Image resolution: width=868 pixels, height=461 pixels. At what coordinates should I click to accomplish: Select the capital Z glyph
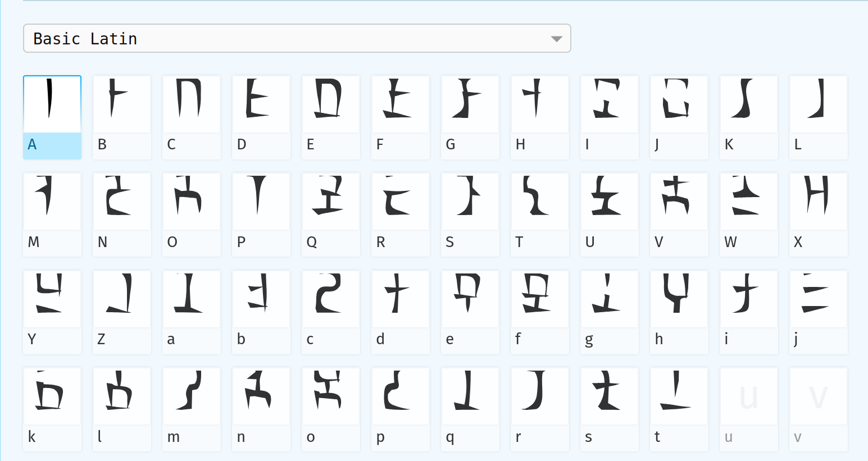(122, 299)
